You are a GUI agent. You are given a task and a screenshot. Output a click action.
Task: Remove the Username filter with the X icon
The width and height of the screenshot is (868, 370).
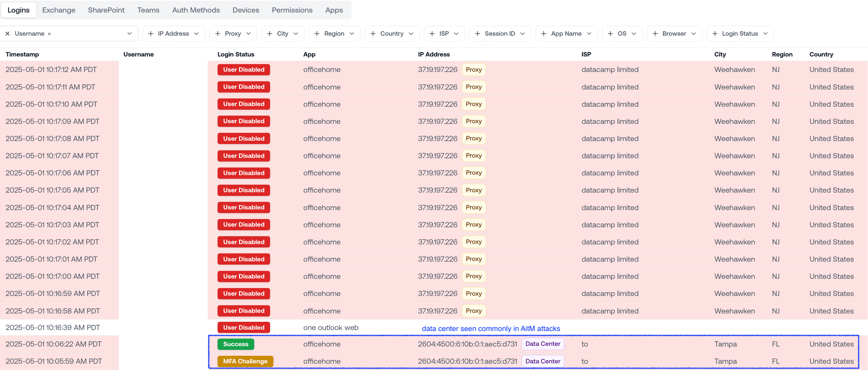tap(7, 34)
